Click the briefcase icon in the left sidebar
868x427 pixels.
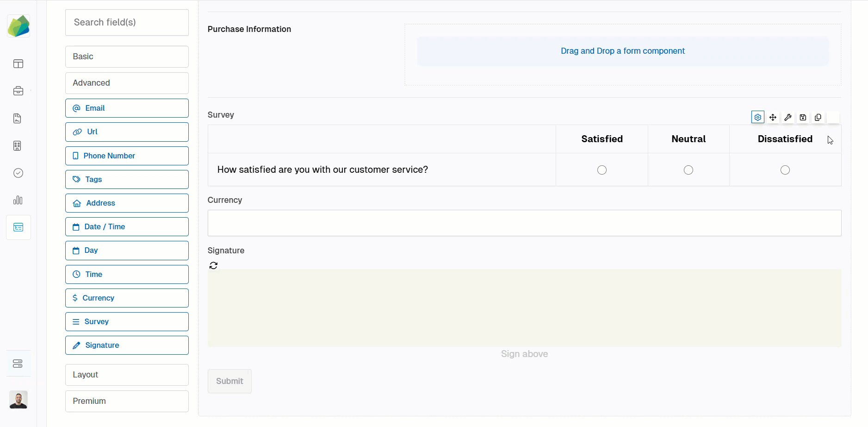[x=18, y=91]
